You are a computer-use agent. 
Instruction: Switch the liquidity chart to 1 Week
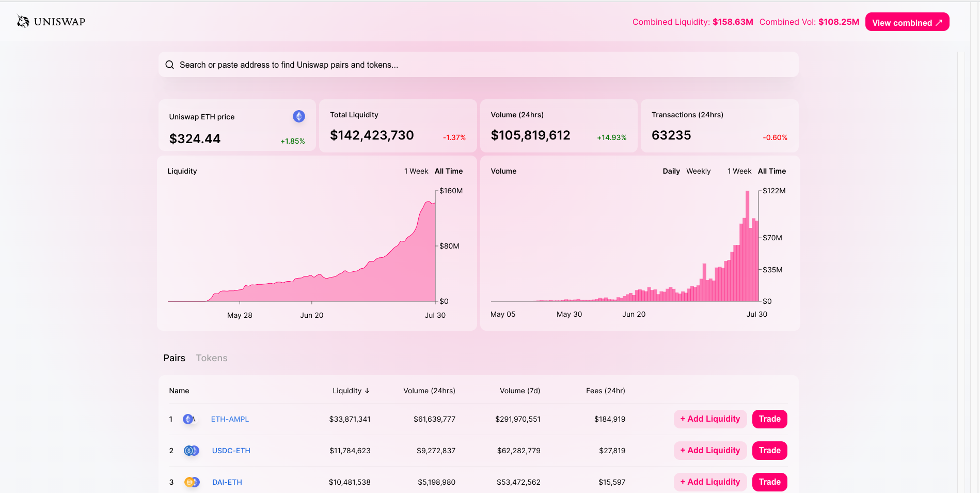(x=416, y=171)
